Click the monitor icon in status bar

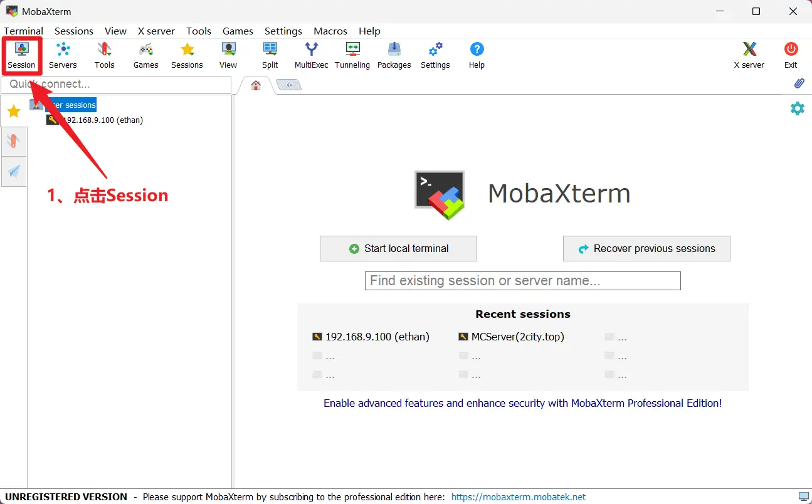click(x=803, y=497)
